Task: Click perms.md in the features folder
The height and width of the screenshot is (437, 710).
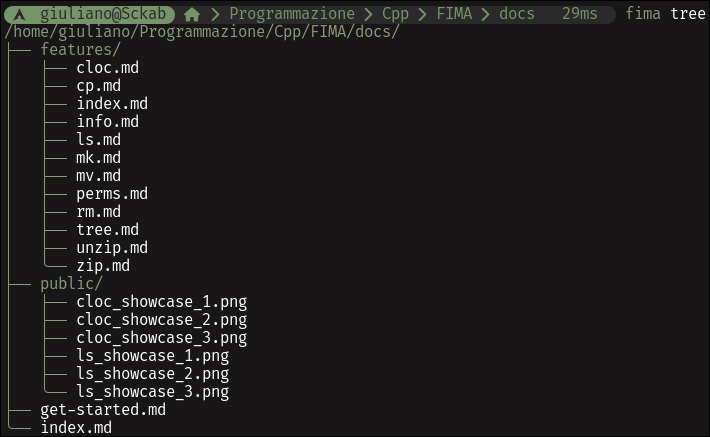Action: [x=112, y=194]
